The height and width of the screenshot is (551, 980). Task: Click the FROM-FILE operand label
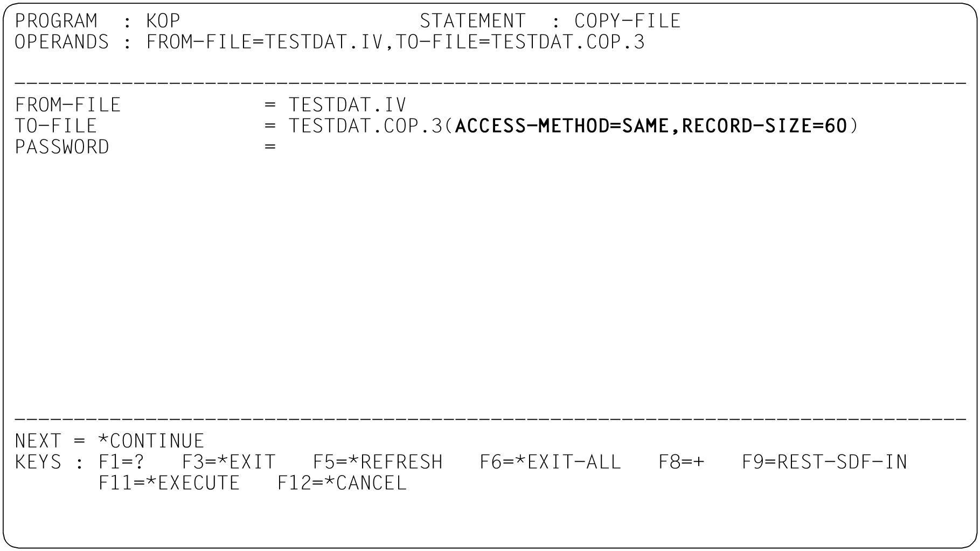(68, 105)
